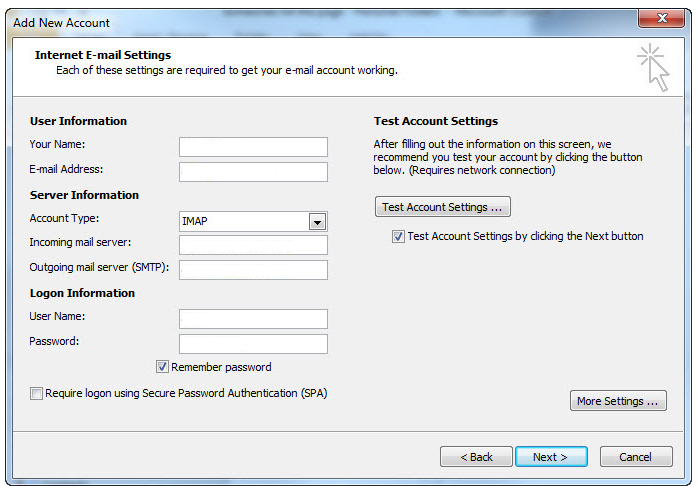Close the Add New Account dialog
Image resolution: width=698 pixels, height=491 pixels.
(x=661, y=18)
